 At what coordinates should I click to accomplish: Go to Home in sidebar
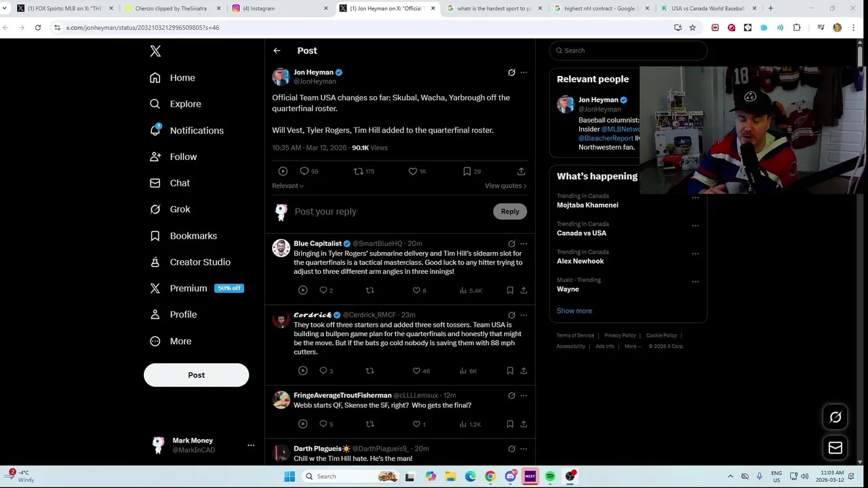click(173, 78)
